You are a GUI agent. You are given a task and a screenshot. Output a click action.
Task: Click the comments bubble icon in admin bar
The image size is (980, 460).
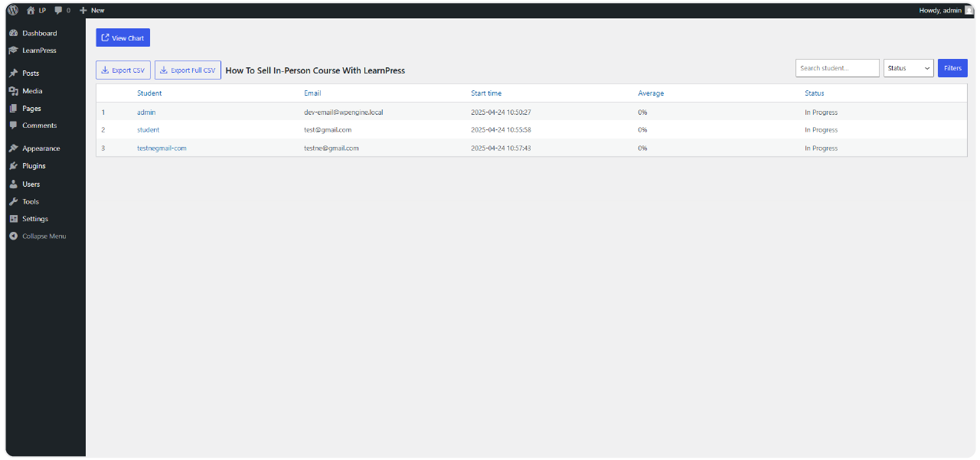pyautogui.click(x=58, y=11)
